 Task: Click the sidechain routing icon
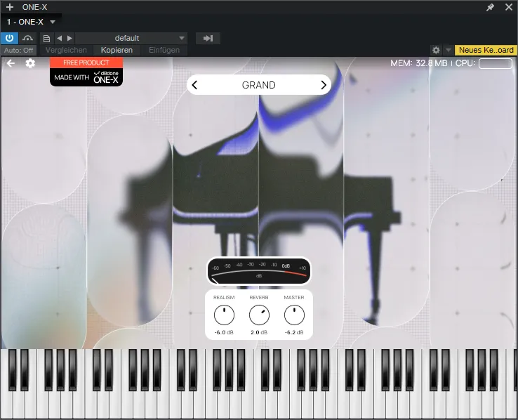(27, 39)
